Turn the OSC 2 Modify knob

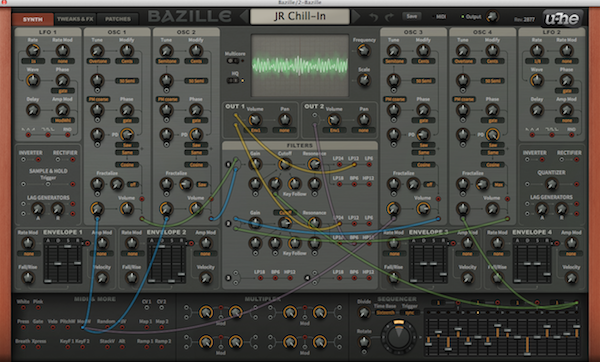click(196, 51)
